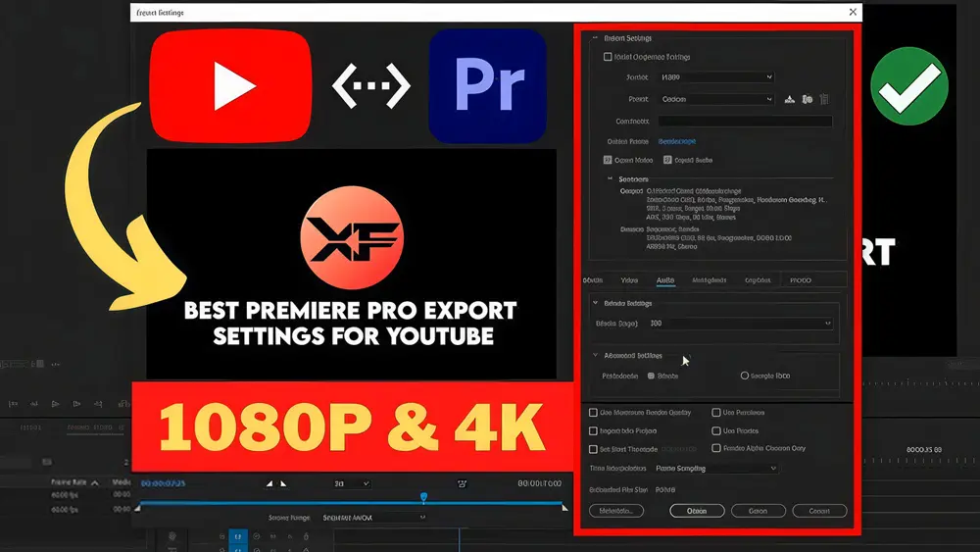Toggle the Export Audio checkbox
This screenshot has width=980, height=552.
[667, 160]
